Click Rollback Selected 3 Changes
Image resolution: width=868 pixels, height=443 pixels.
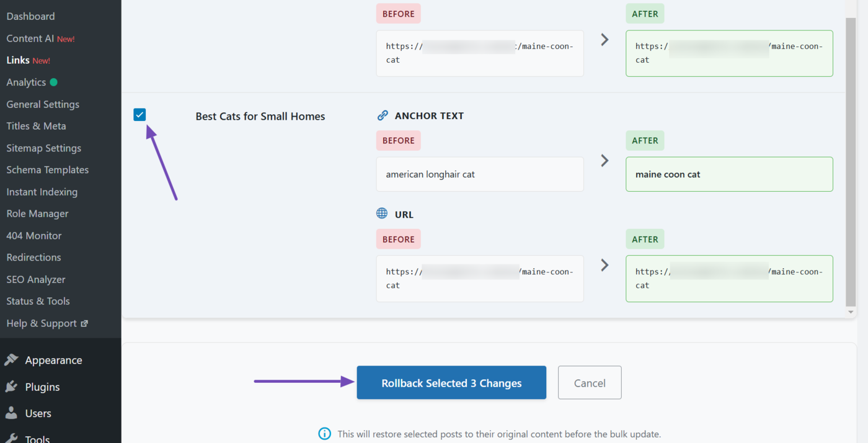point(451,382)
